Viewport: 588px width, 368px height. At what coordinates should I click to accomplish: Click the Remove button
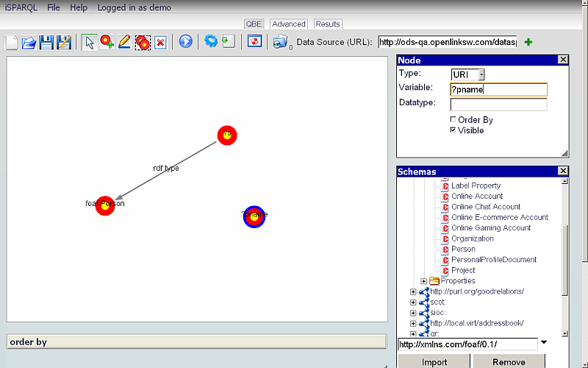509,361
